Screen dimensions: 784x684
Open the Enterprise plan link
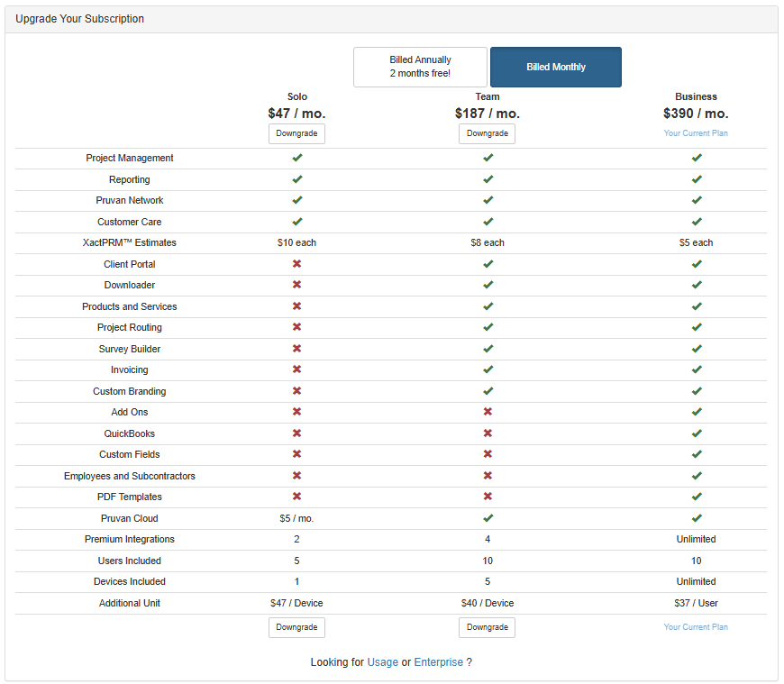438,662
